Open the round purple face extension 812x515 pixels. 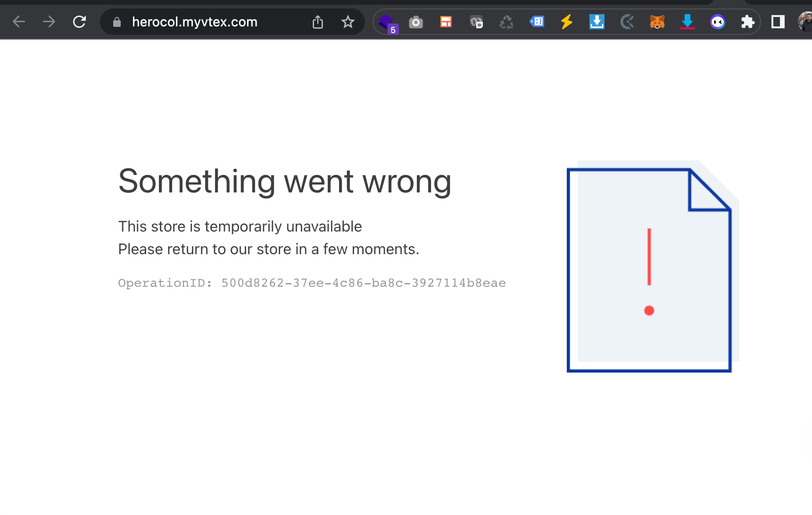(717, 22)
